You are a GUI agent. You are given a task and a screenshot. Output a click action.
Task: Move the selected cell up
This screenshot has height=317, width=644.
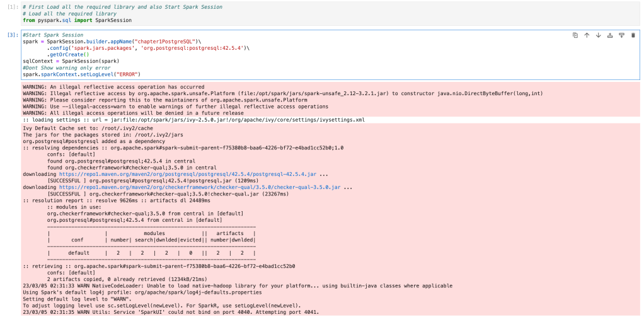(587, 35)
